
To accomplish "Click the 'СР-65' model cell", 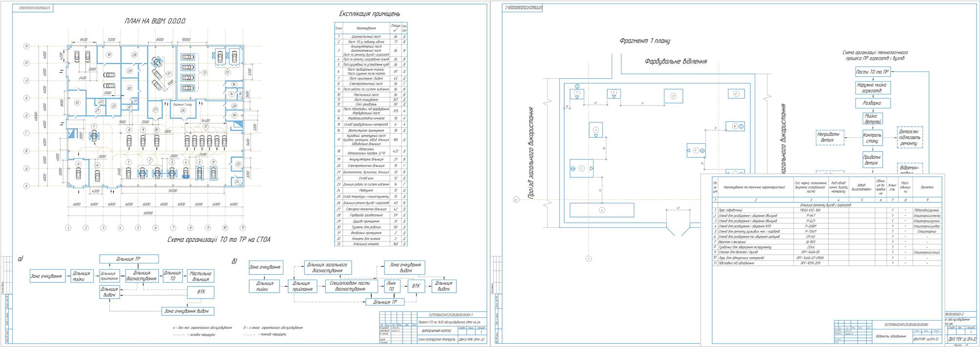I will pyautogui.click(x=810, y=237).
